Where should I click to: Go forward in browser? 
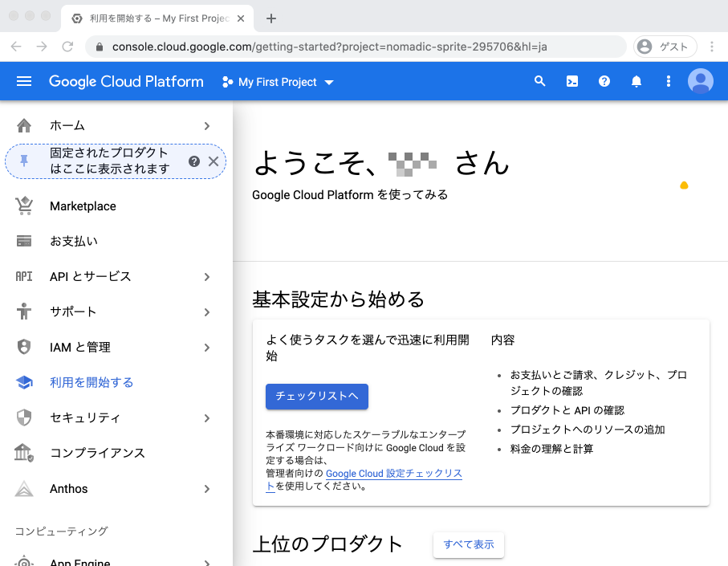click(x=42, y=47)
